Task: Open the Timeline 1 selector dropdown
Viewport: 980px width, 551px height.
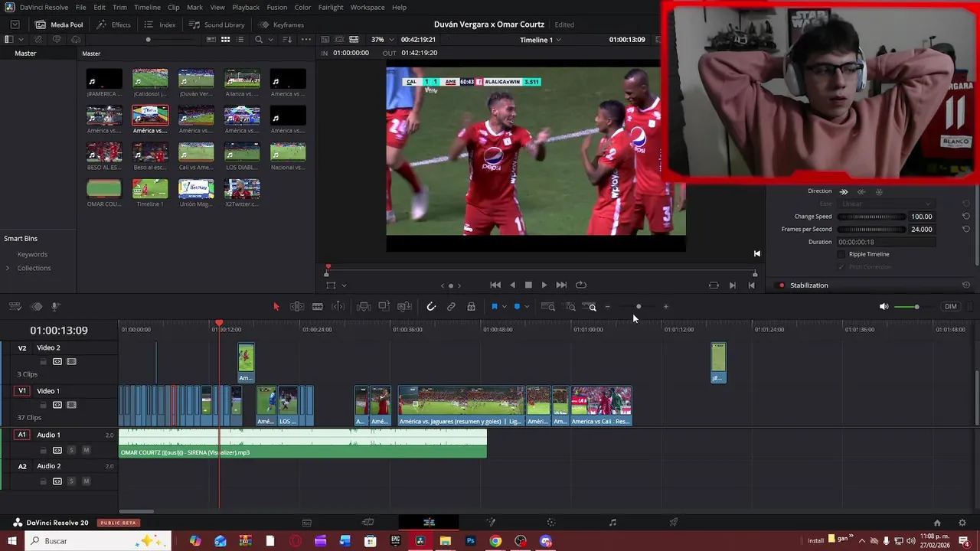Action: click(541, 40)
